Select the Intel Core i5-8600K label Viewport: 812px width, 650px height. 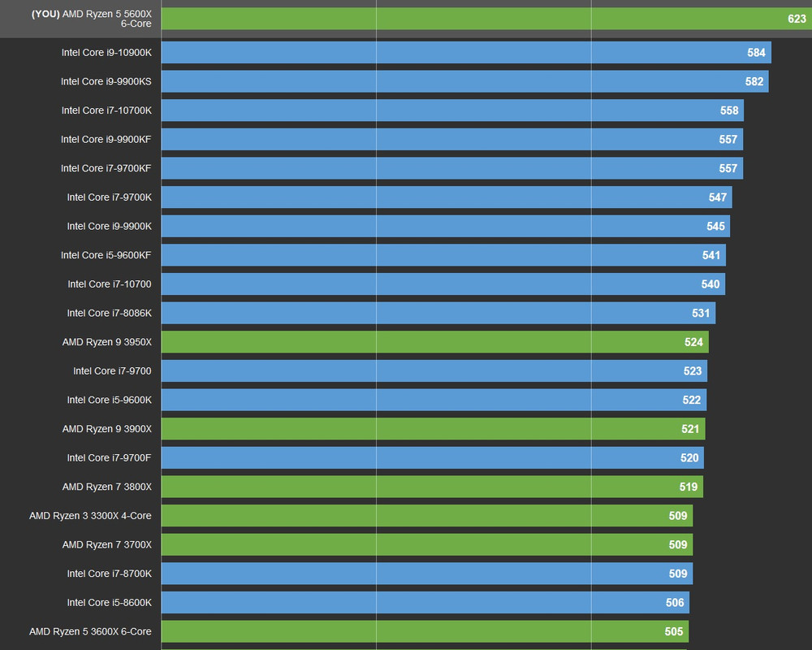(110, 603)
